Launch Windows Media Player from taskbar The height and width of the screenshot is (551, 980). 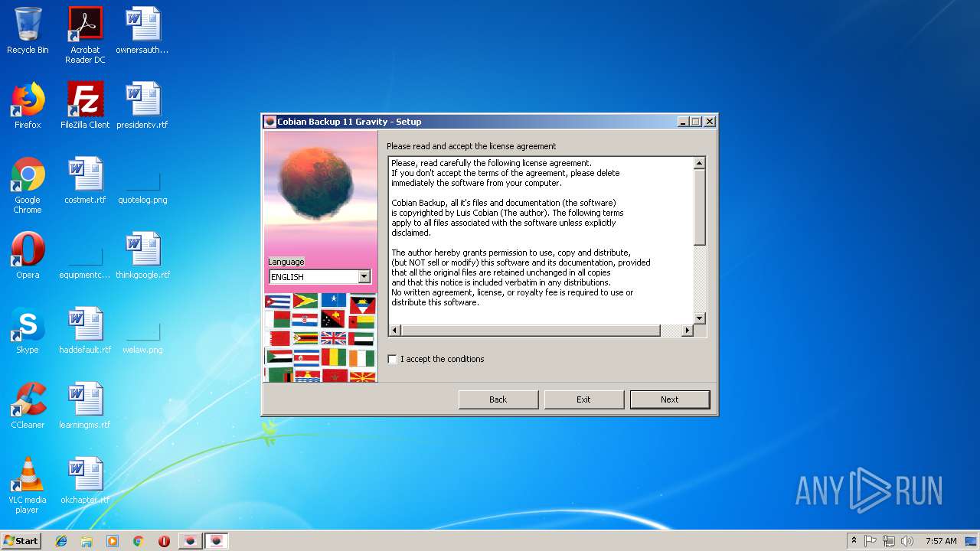113,541
